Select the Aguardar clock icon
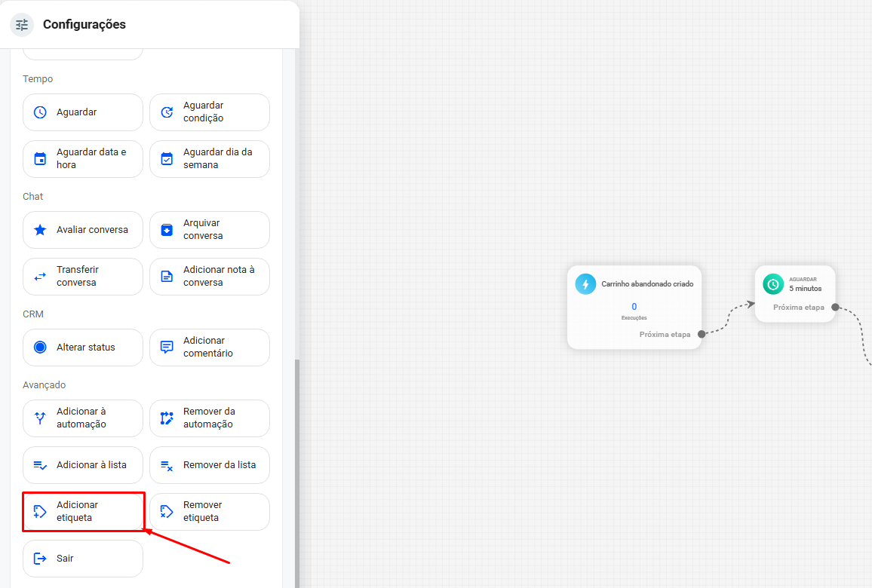This screenshot has width=872, height=588. click(40, 112)
